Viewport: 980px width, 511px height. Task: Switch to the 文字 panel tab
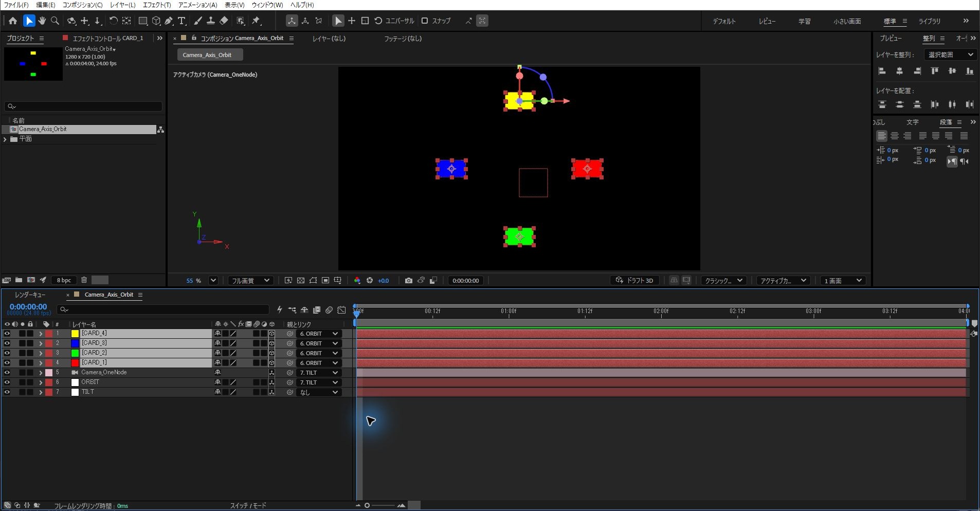coord(913,122)
